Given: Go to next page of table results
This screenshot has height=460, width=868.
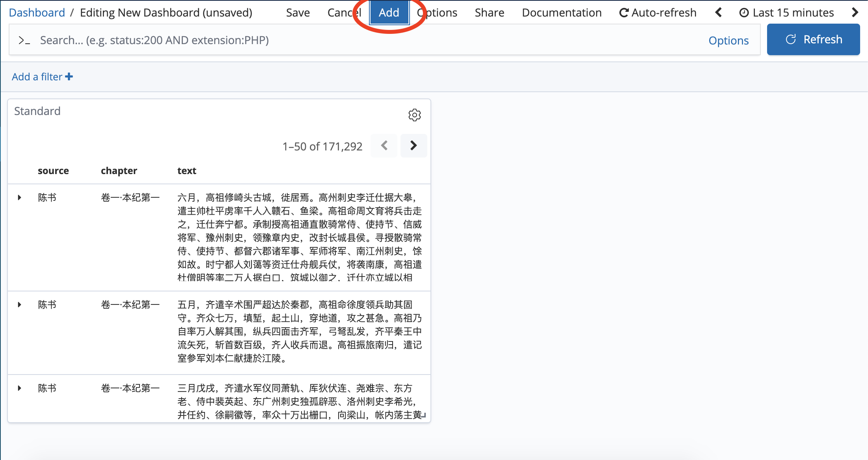Looking at the screenshot, I should click(414, 146).
